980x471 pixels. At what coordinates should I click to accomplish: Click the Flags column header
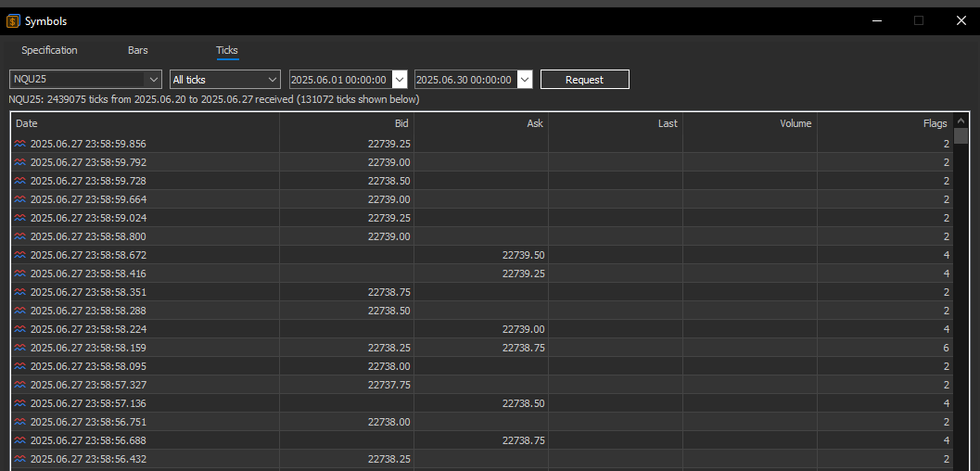tap(885, 123)
